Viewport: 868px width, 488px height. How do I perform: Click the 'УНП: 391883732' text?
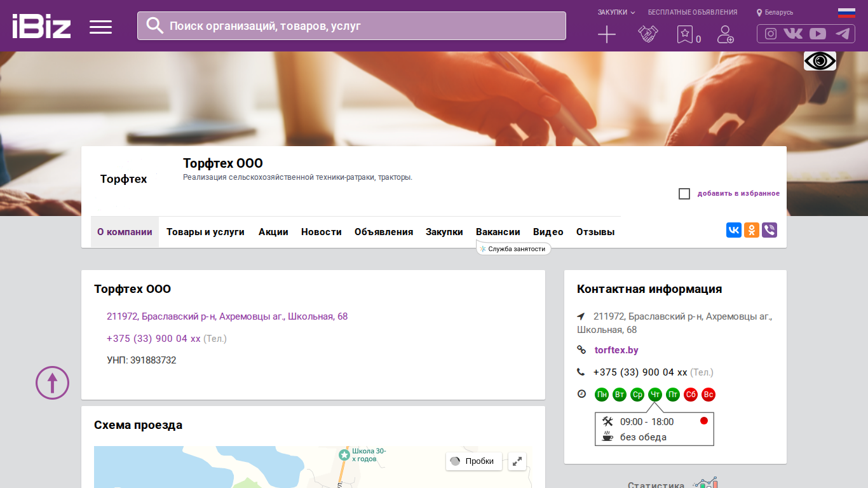point(142,360)
